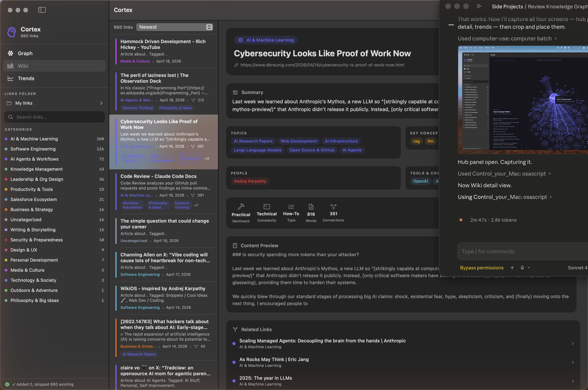Click the Related Links branch icon
Image resolution: width=588 pixels, height=390 pixels.
[x=236, y=330]
